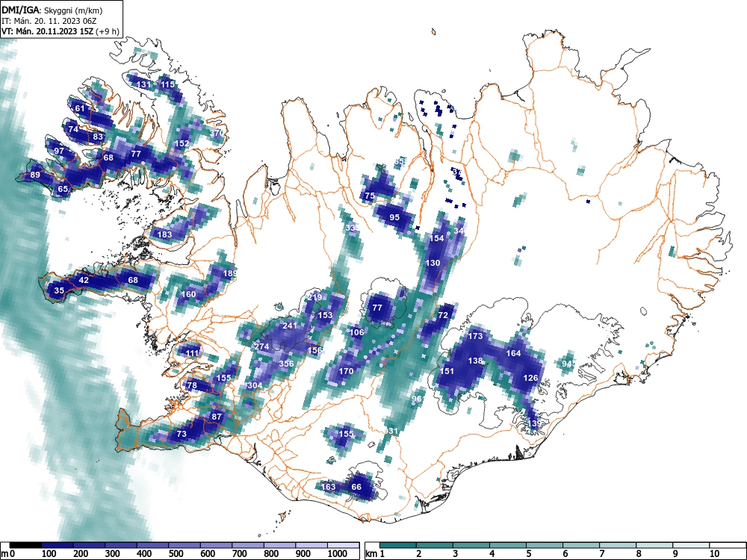Click the 153 visibility label

click(x=325, y=315)
